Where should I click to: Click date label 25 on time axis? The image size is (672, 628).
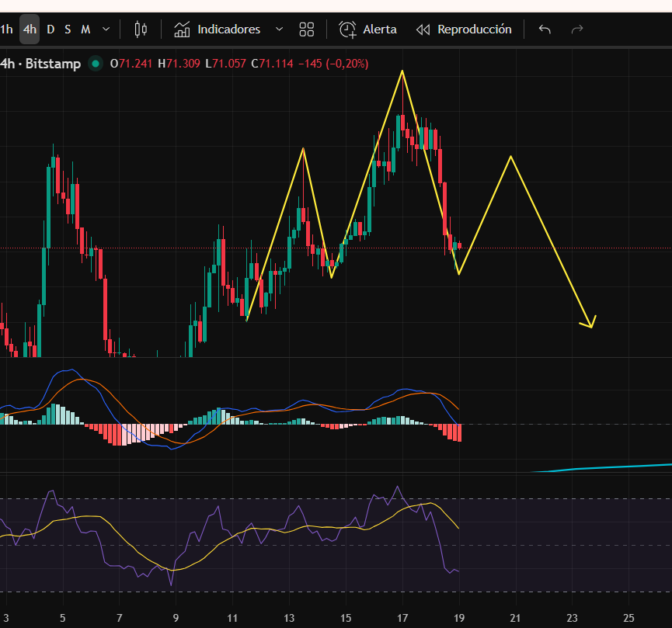click(x=628, y=618)
